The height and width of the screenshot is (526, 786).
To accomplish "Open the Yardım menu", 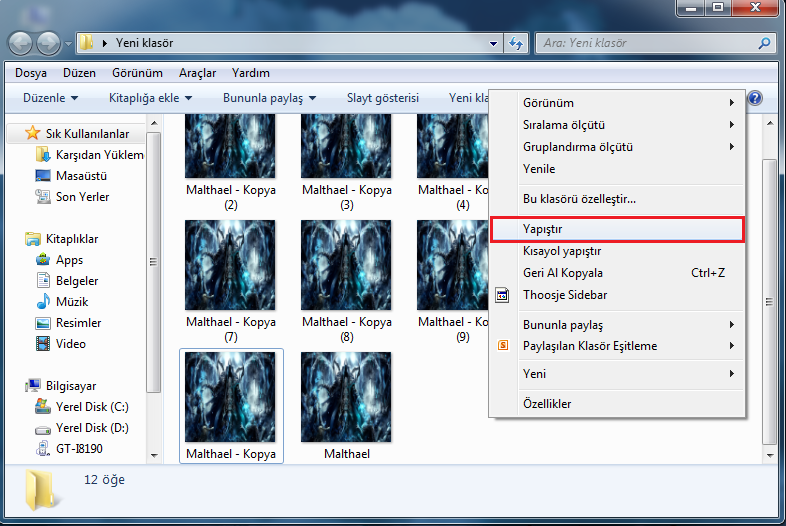I will point(251,73).
